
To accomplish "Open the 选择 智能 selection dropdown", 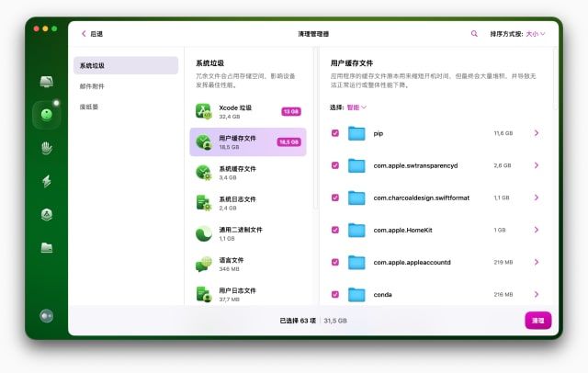I will [x=348, y=107].
